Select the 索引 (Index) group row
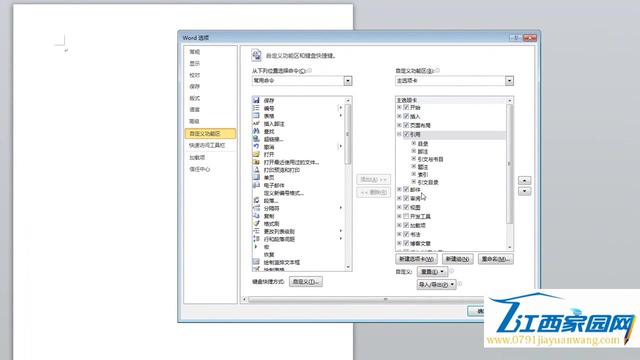The image size is (640, 360). pos(423,175)
